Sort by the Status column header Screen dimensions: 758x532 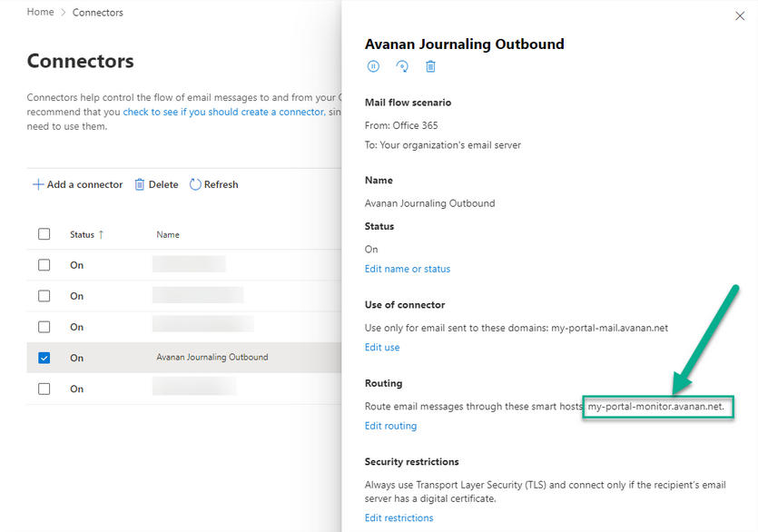pos(86,234)
